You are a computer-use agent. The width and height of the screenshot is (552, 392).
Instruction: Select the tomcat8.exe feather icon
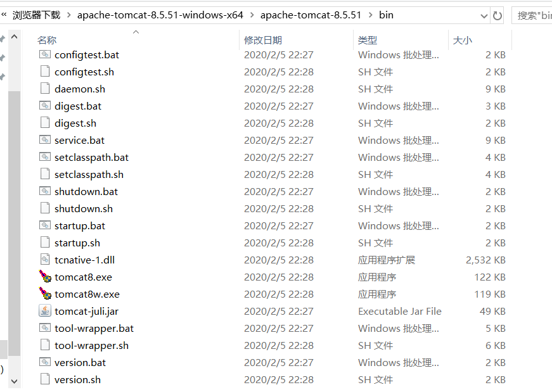[x=45, y=277]
